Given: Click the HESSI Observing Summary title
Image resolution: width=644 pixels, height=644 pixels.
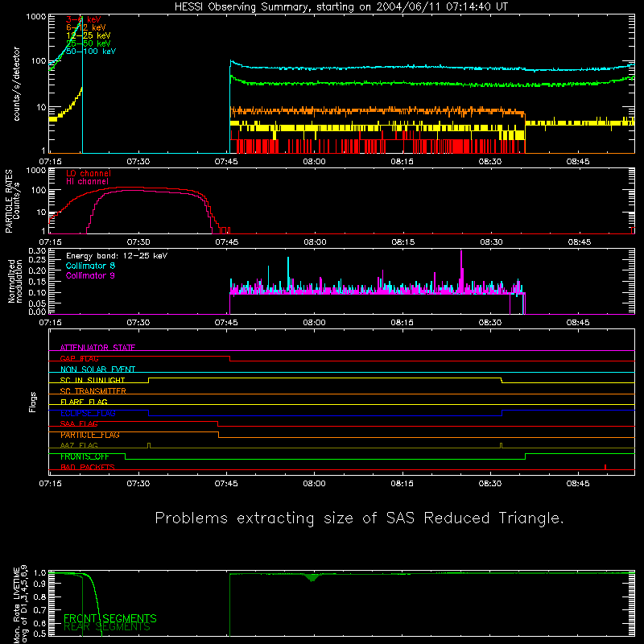Looking at the screenshot, I should pos(341,7).
